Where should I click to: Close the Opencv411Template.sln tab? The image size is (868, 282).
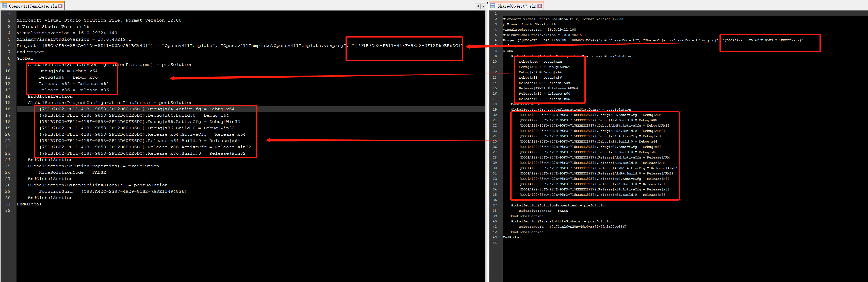[60, 6]
